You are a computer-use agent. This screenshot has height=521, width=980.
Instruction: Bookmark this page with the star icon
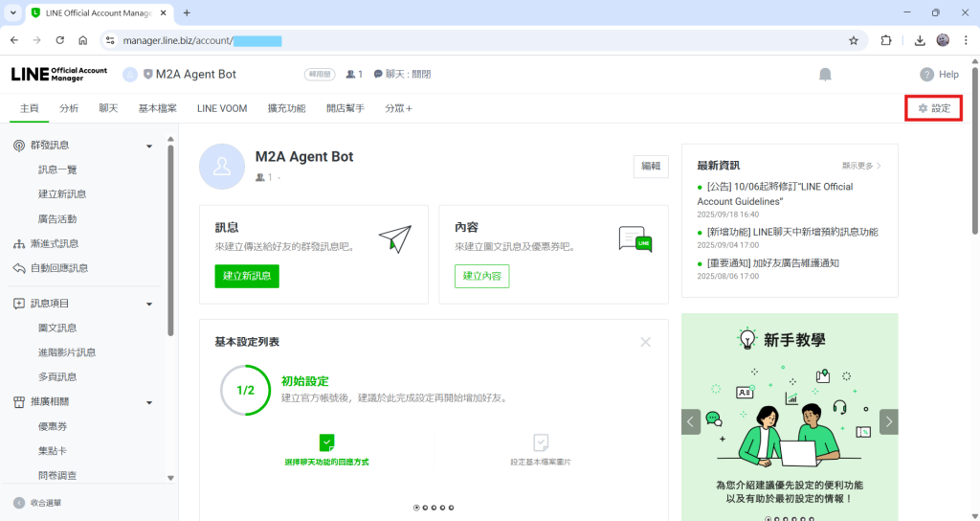pos(853,40)
